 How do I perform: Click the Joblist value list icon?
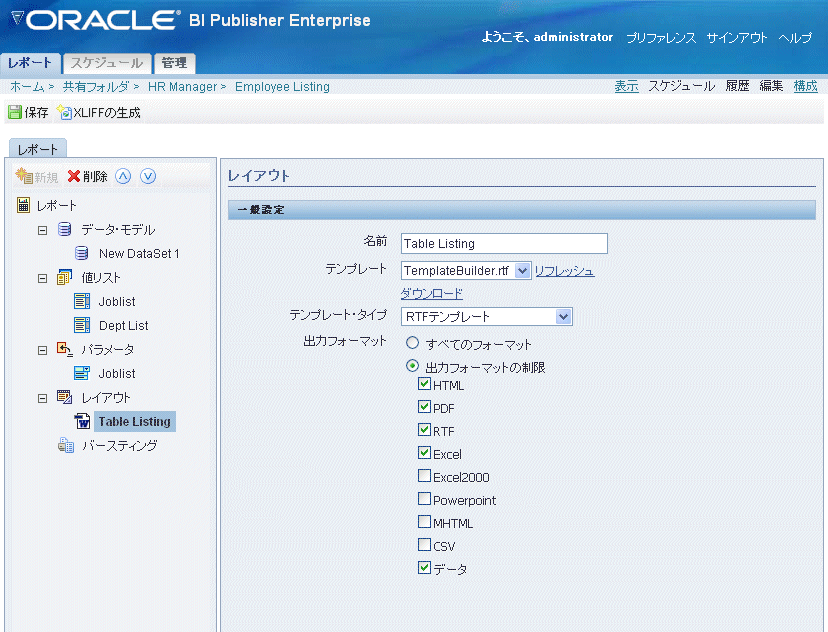pos(82,301)
